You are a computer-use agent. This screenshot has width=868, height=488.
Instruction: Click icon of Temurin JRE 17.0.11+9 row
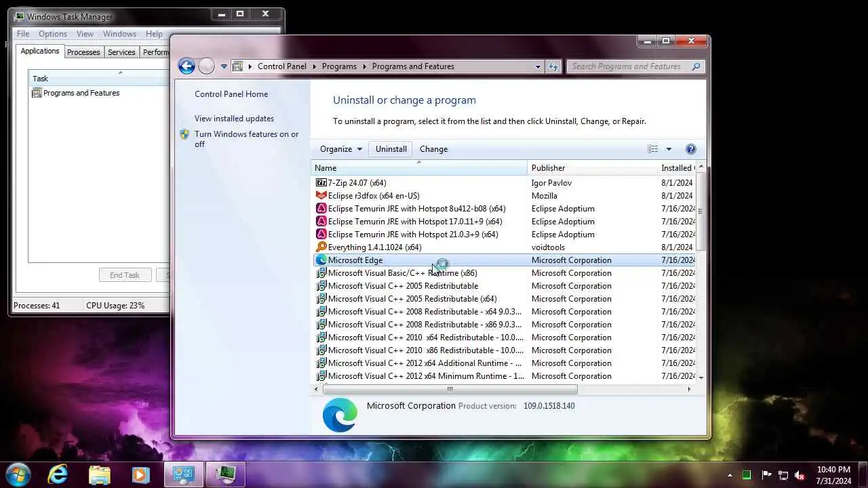pyautogui.click(x=321, y=222)
